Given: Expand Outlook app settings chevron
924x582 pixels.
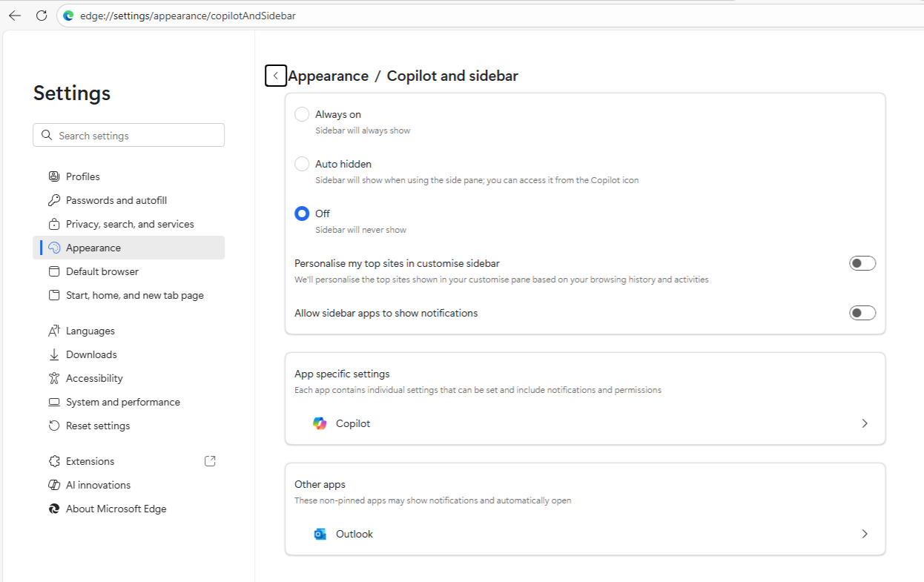Looking at the screenshot, I should tap(865, 534).
